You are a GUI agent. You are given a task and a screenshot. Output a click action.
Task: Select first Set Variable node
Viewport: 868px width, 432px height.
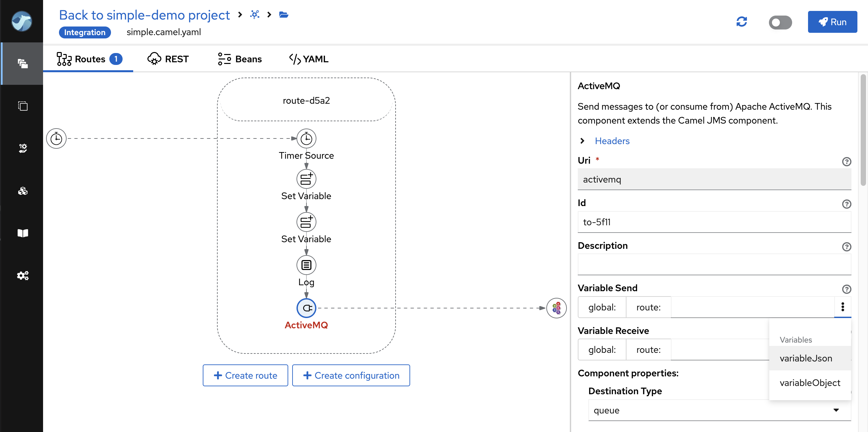click(306, 179)
